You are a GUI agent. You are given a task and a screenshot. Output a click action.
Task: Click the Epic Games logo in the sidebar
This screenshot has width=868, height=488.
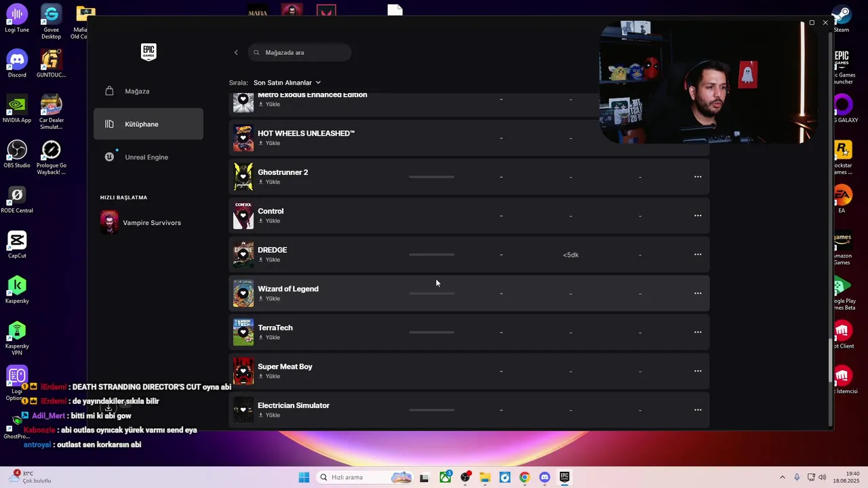point(149,52)
